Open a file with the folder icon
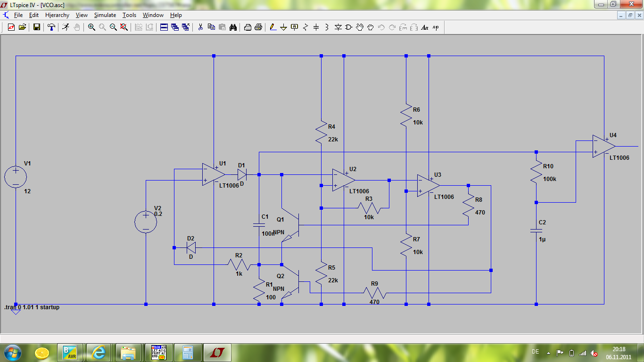Screen dimensions: 644x362 coord(22,27)
